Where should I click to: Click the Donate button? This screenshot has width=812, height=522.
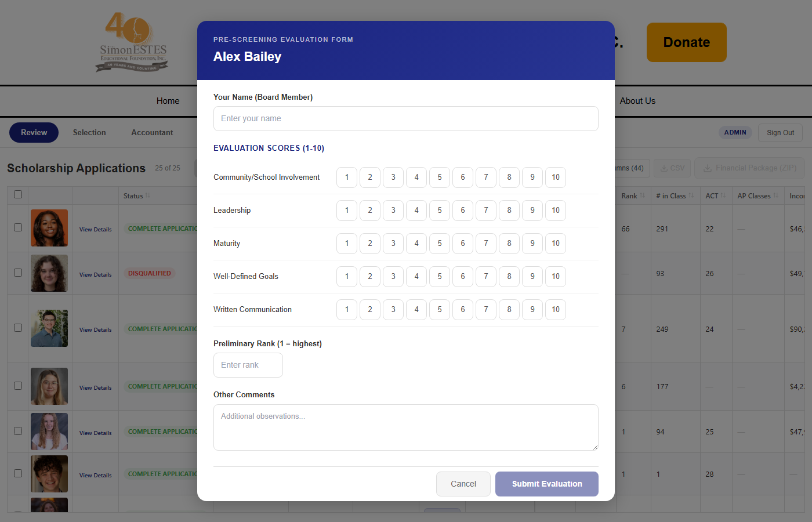tap(686, 42)
